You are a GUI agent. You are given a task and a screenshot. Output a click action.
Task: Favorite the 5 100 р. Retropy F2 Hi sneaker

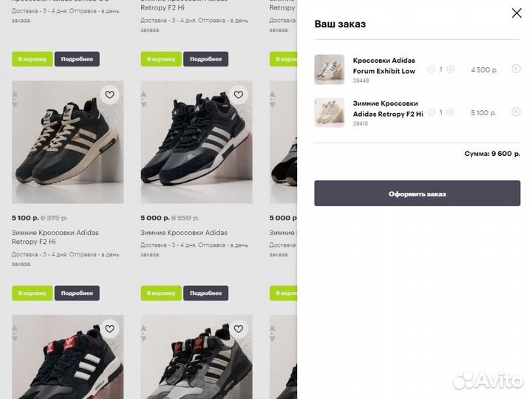click(110, 95)
